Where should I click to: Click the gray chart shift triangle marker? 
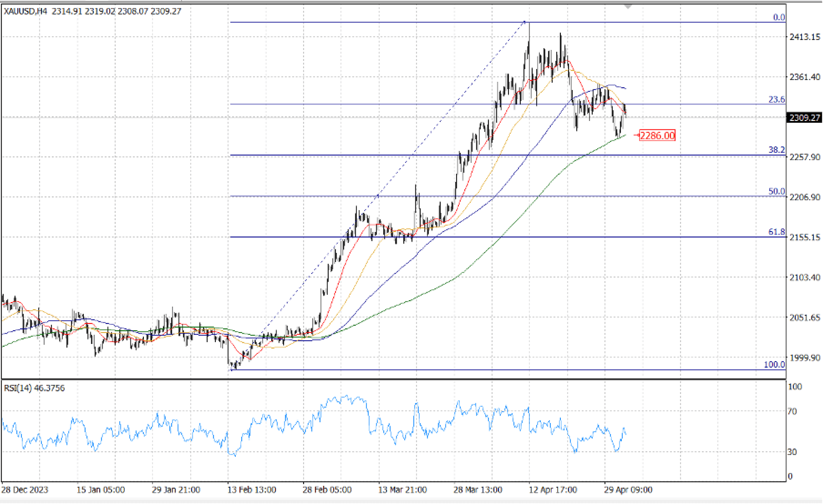point(628,7)
